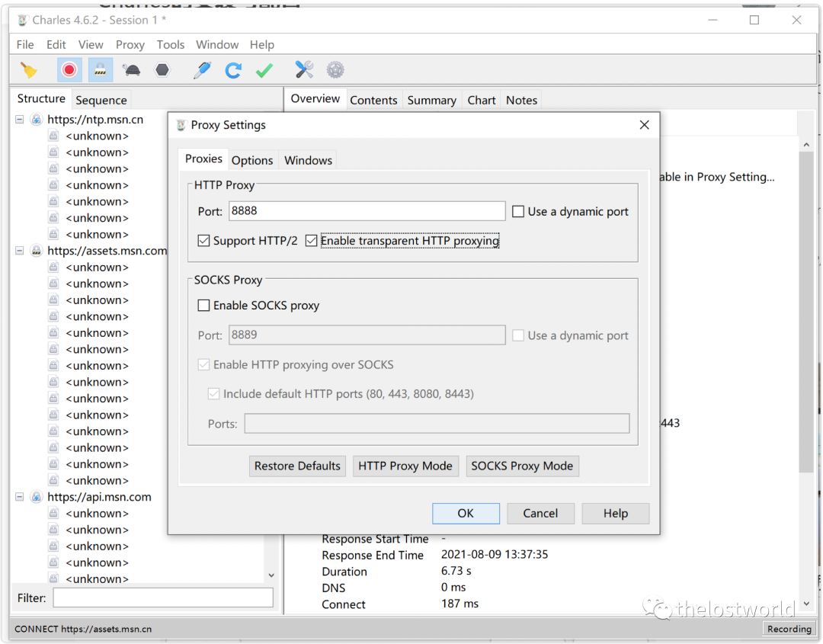Screen dimensions: 823x644
Task: Uncheck Support HTTP/2
Action: [x=203, y=241]
